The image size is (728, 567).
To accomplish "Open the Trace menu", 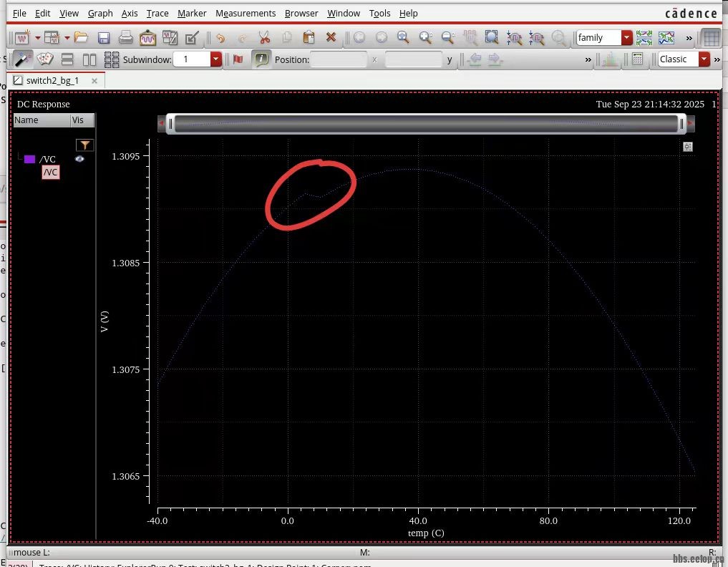I will pos(157,13).
